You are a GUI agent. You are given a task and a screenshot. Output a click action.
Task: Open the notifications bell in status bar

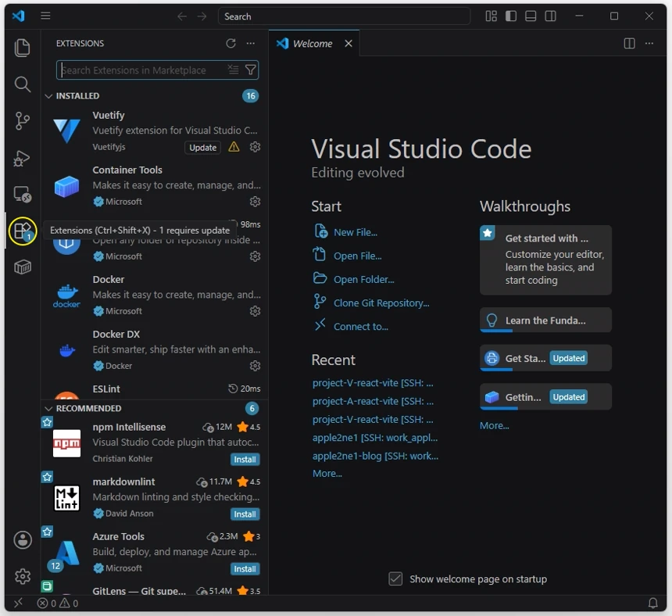[652, 603]
